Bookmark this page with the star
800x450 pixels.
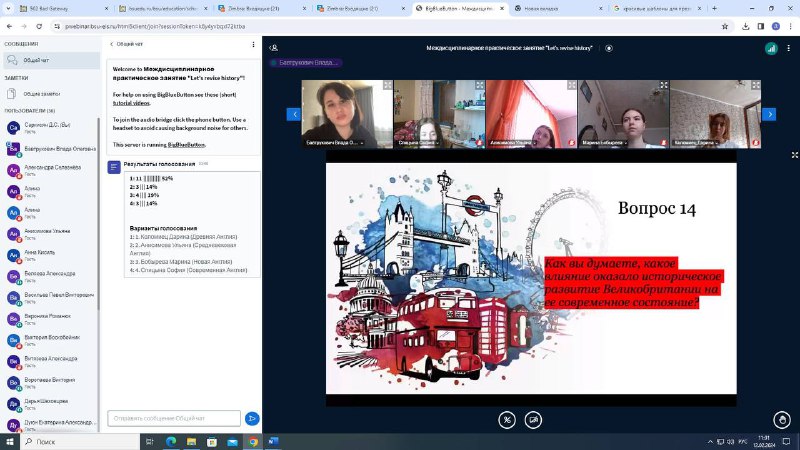pyautogui.click(x=724, y=26)
